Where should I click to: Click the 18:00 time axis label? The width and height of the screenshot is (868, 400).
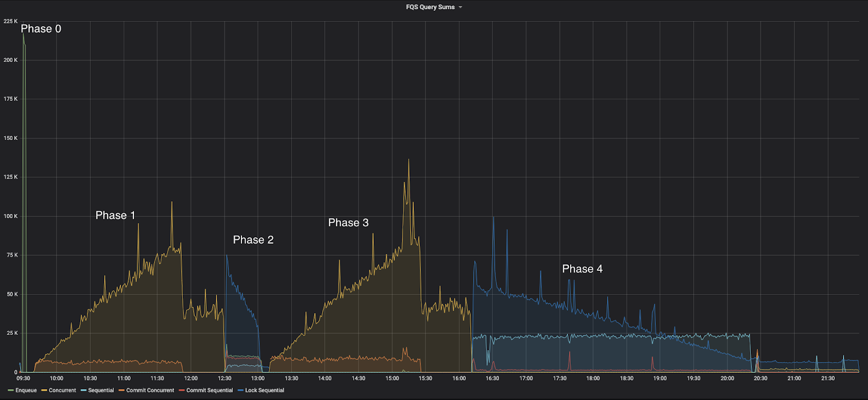pos(593,378)
